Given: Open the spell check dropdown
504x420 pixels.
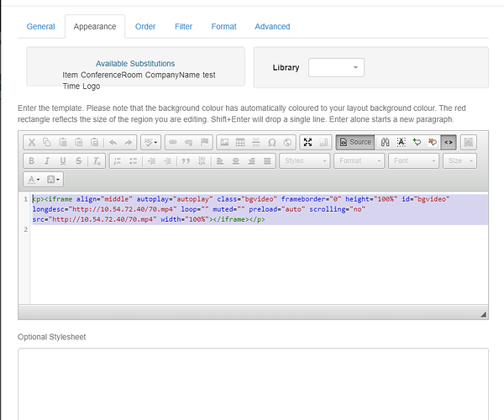Looking at the screenshot, I should click(150, 142).
